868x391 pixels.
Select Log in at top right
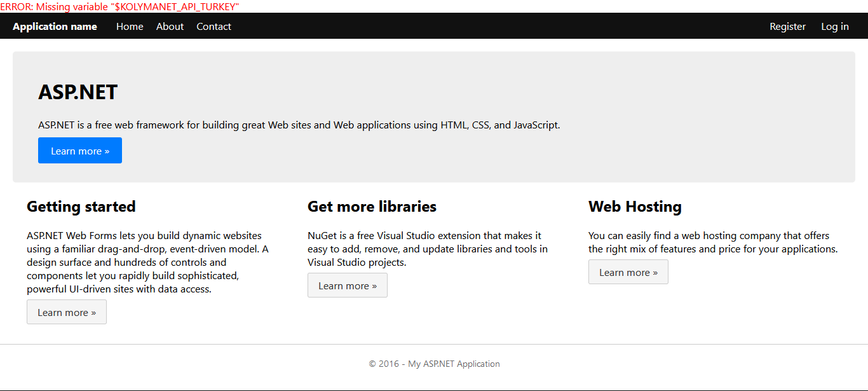tap(834, 26)
